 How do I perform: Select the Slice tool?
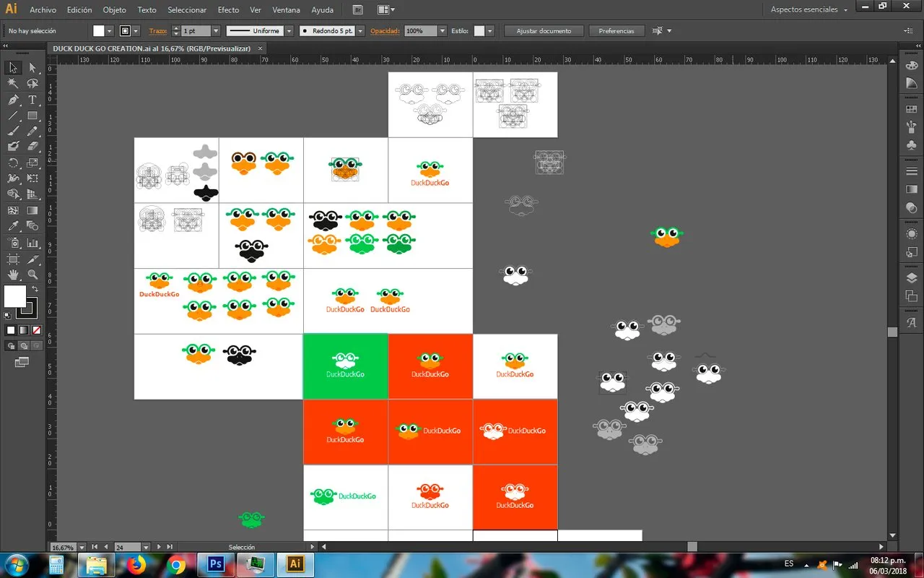(32, 259)
